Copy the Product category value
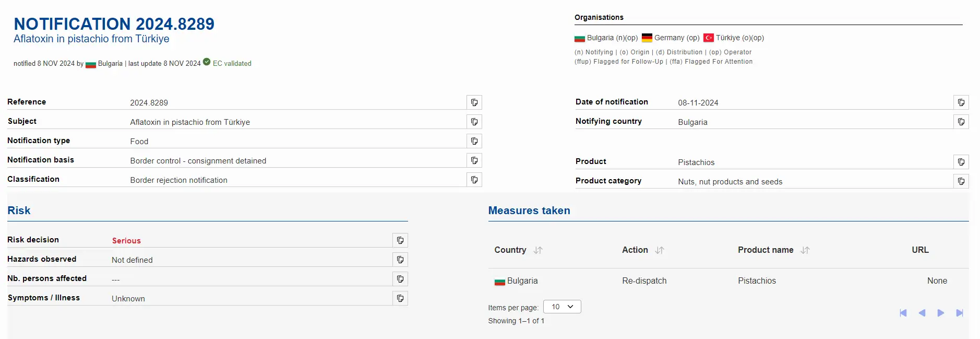The height and width of the screenshot is (339, 980). click(x=961, y=181)
